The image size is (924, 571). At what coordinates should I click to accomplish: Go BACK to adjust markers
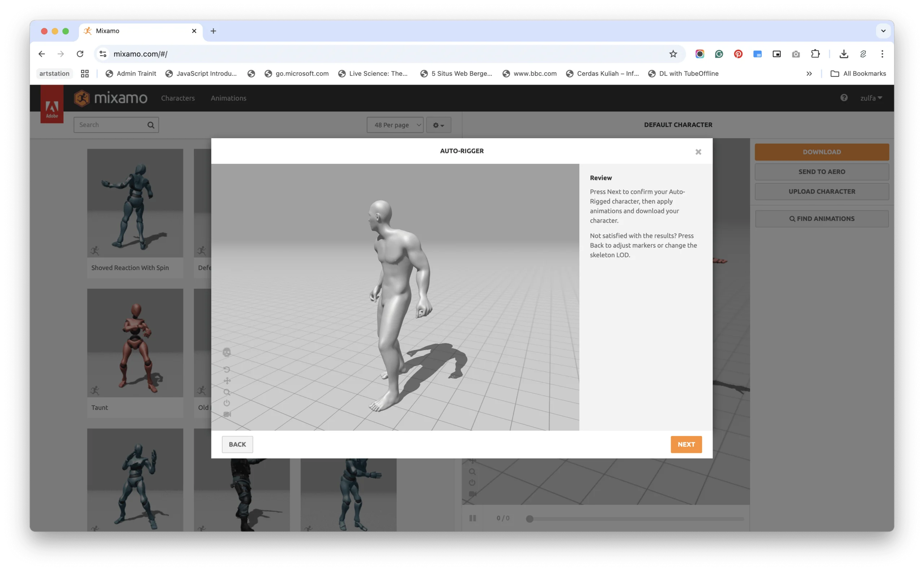[237, 444]
